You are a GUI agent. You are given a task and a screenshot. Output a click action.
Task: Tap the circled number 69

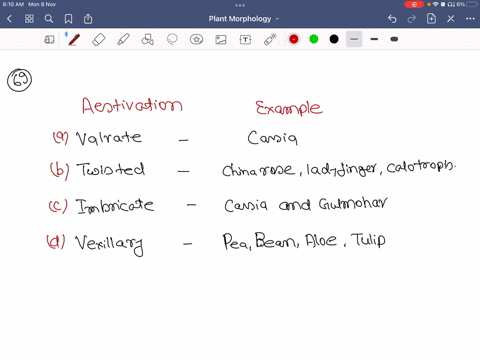(x=19, y=80)
